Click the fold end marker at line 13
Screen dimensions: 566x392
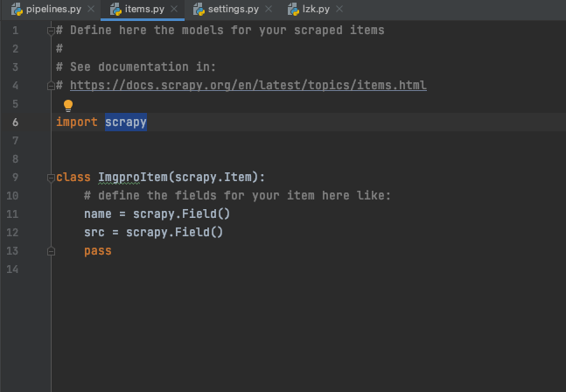(51, 251)
